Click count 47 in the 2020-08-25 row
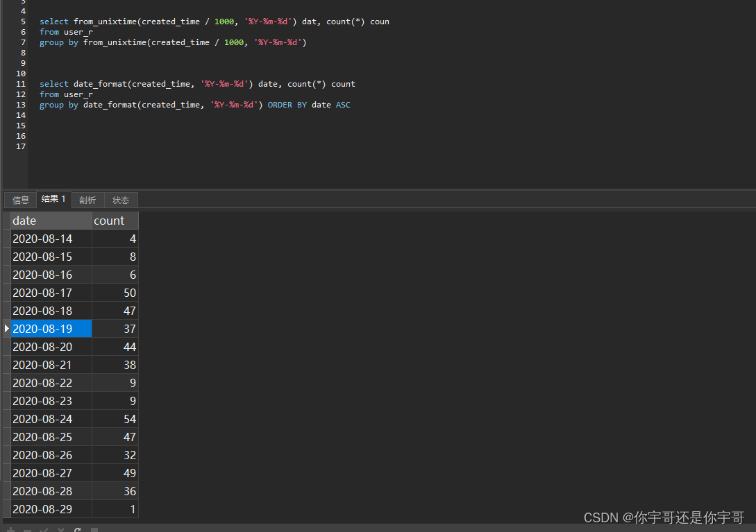 115,437
